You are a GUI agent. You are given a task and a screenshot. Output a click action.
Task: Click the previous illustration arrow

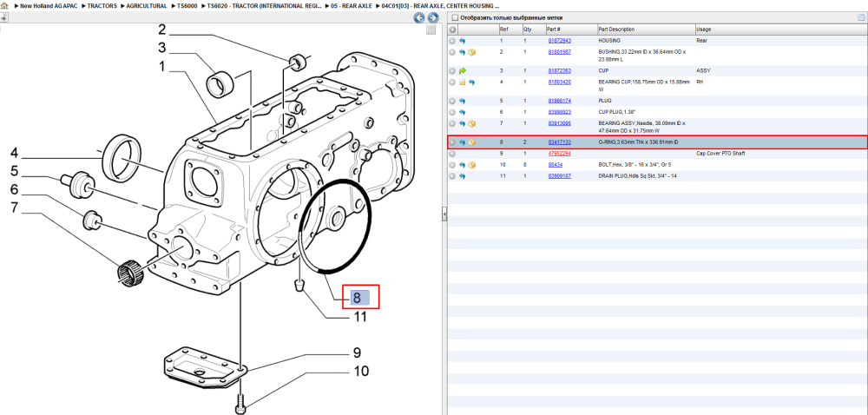(x=419, y=17)
